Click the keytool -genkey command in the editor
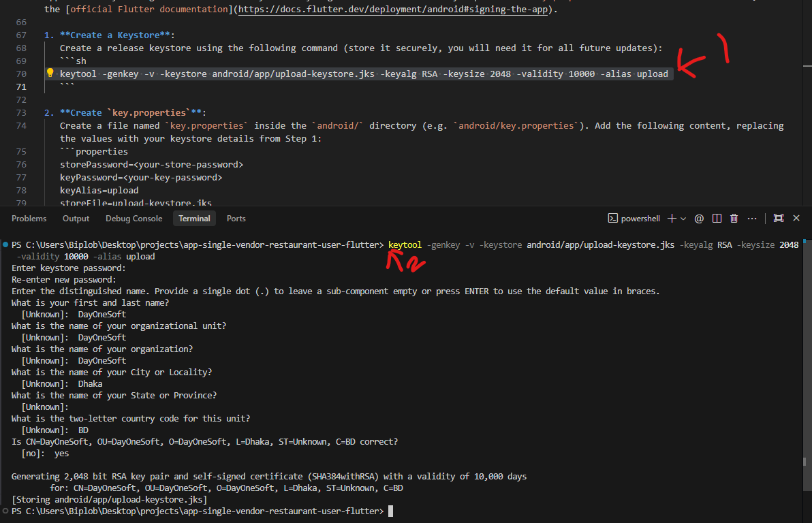The width and height of the screenshot is (812, 523). (x=364, y=74)
